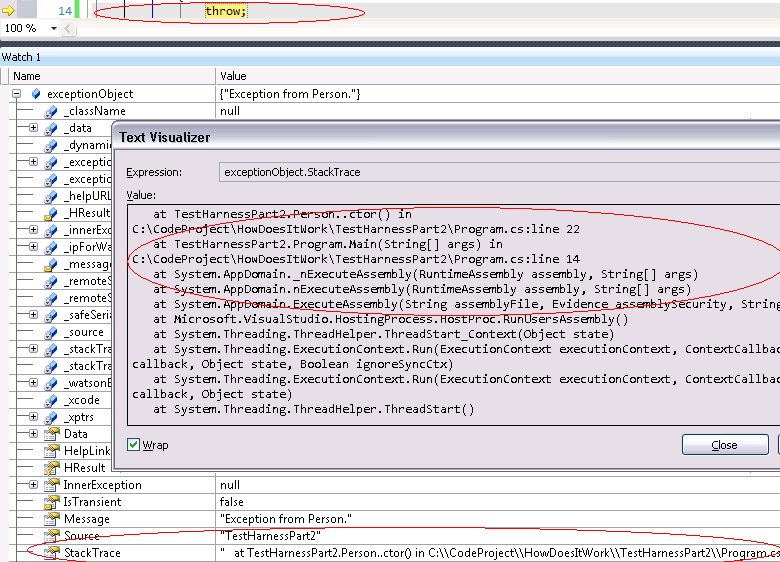Screen dimensions: 780x562
Task: Open the 100 % zoom dropdown
Action: 54,28
